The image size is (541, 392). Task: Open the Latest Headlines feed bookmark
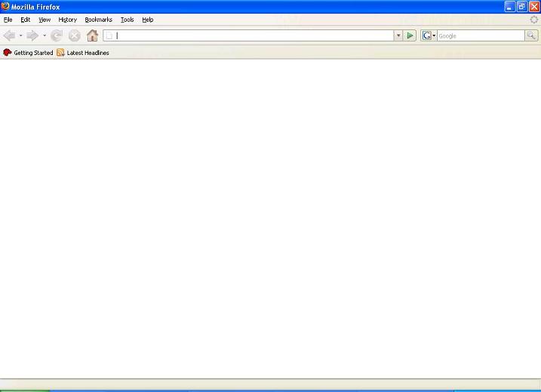83,53
